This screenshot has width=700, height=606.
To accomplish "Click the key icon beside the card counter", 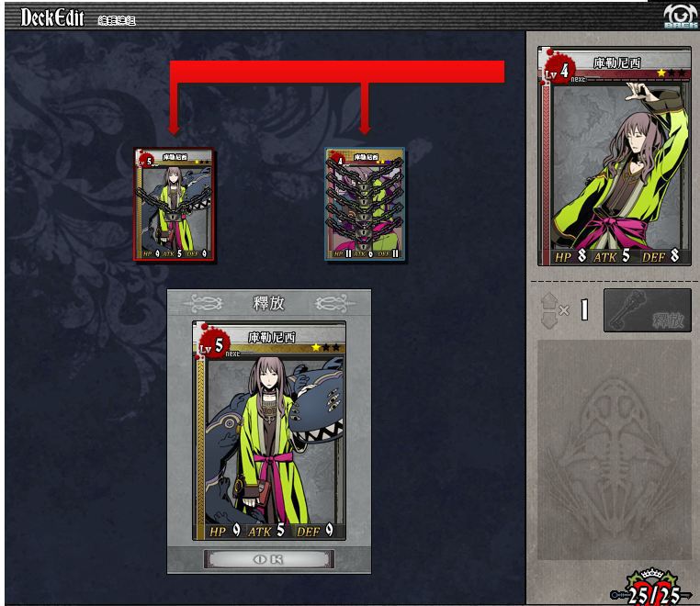I will point(619,595).
